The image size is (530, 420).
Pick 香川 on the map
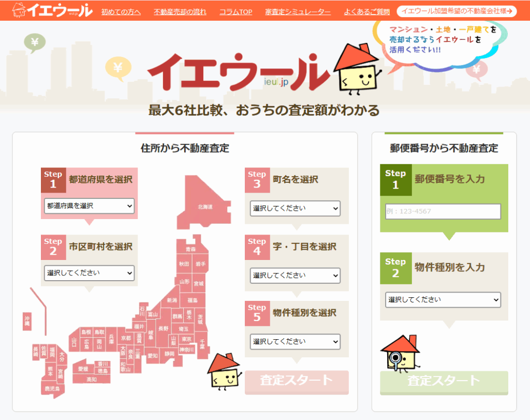(103, 364)
